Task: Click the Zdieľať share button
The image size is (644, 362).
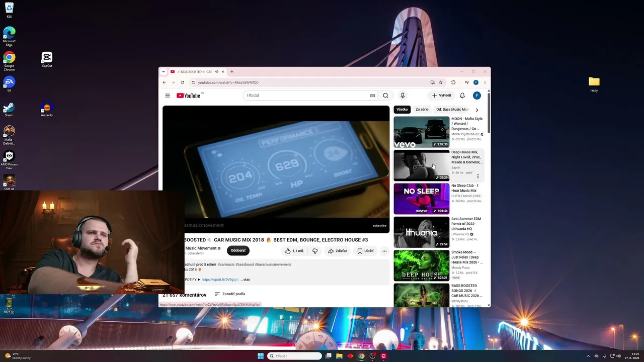Action: point(338,251)
